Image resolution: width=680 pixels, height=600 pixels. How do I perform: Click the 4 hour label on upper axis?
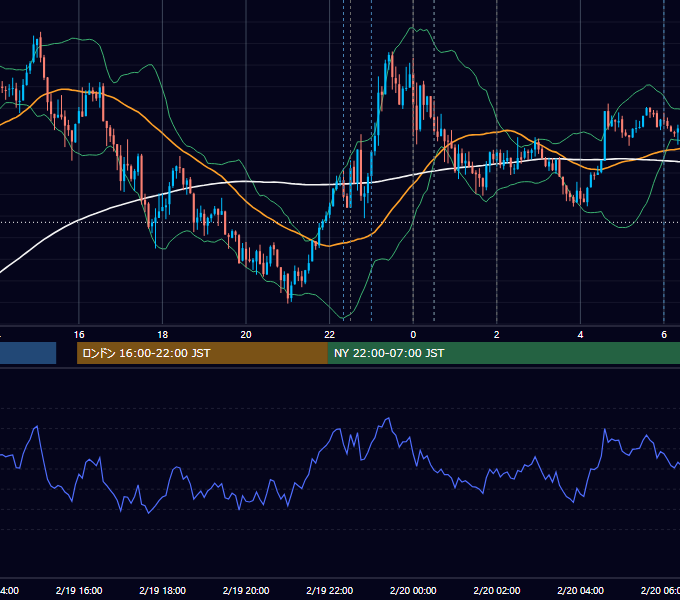pos(580,335)
